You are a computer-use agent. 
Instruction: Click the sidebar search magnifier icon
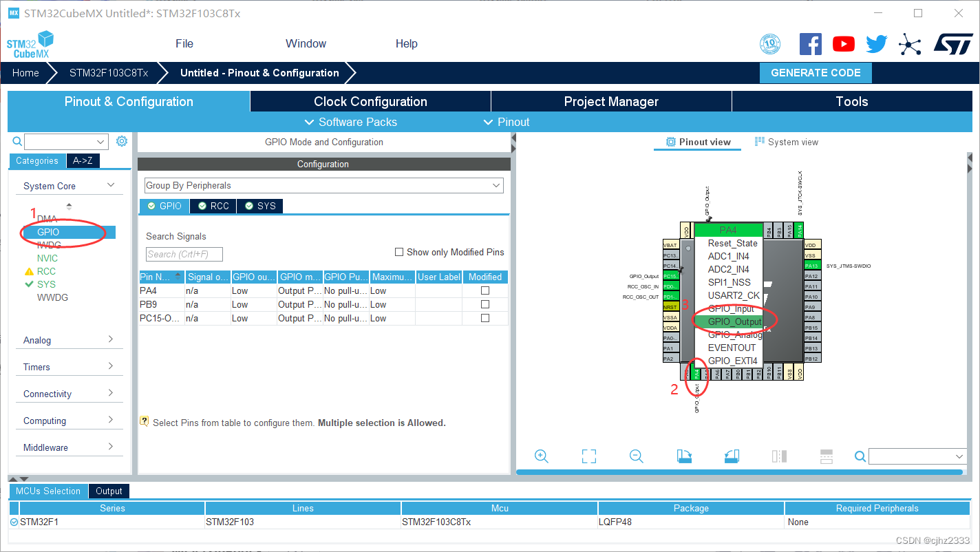click(18, 141)
